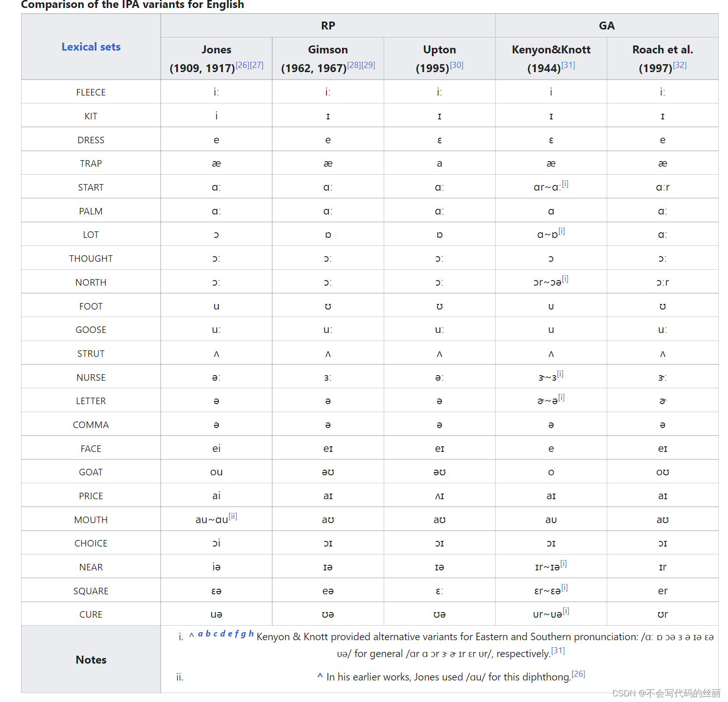Select the 'GOAT' row label

pos(91,472)
